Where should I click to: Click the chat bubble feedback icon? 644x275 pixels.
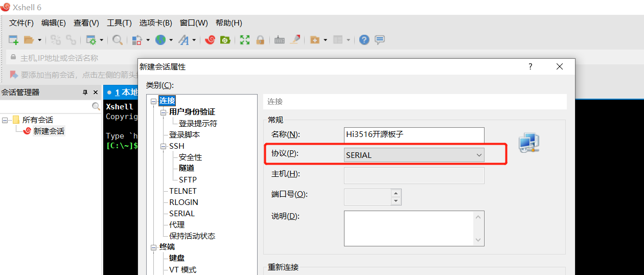point(380,40)
